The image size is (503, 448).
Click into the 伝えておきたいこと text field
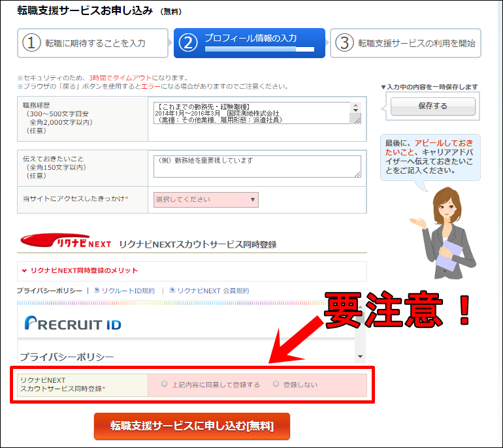coord(257,166)
